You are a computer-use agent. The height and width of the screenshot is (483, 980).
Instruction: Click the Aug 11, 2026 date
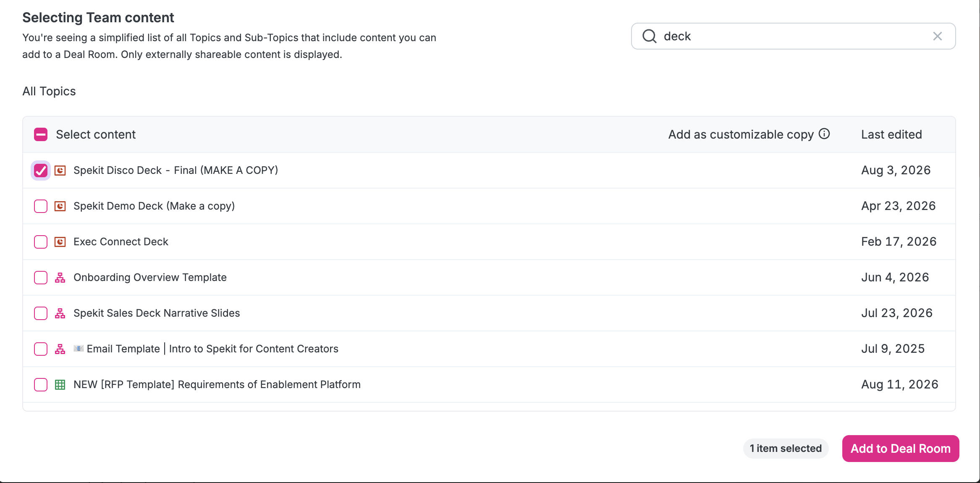pyautogui.click(x=900, y=384)
